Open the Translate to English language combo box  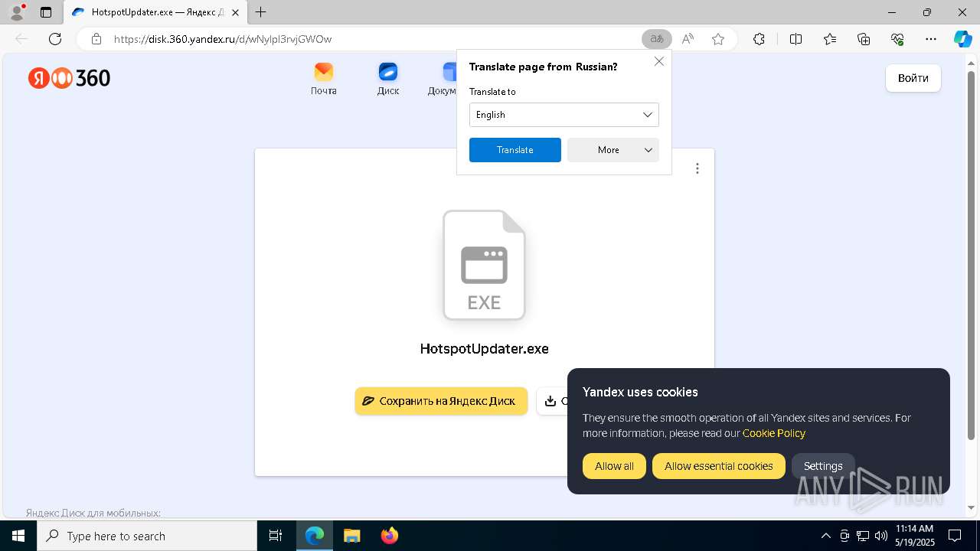(x=564, y=115)
